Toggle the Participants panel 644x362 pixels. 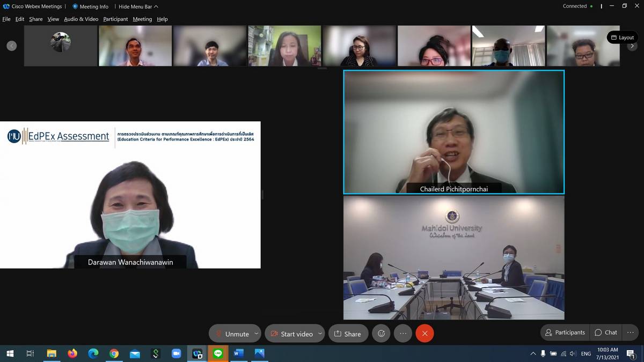565,333
